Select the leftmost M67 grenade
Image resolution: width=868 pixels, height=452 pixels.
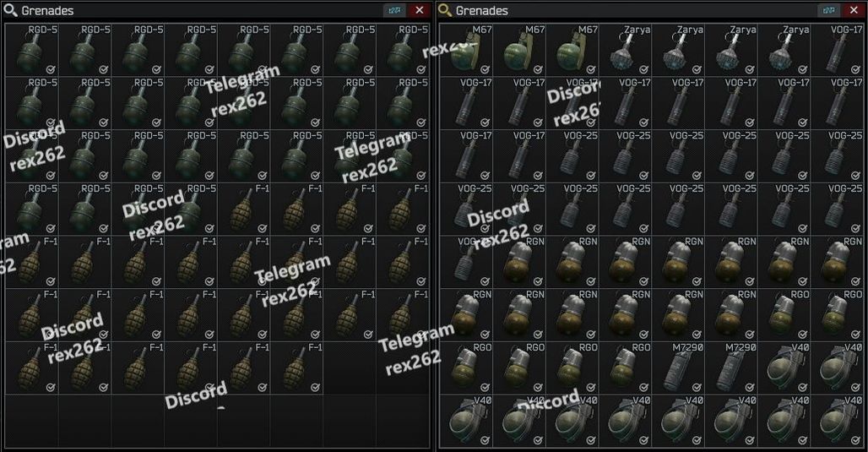coord(466,50)
